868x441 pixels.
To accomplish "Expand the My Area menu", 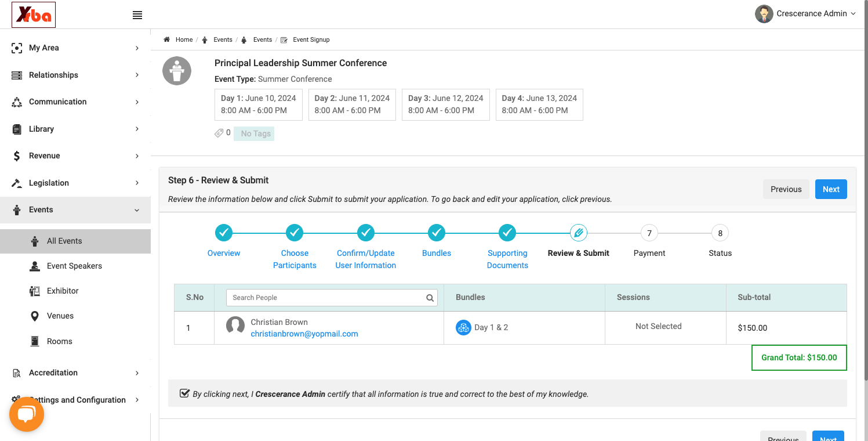I will click(75, 48).
